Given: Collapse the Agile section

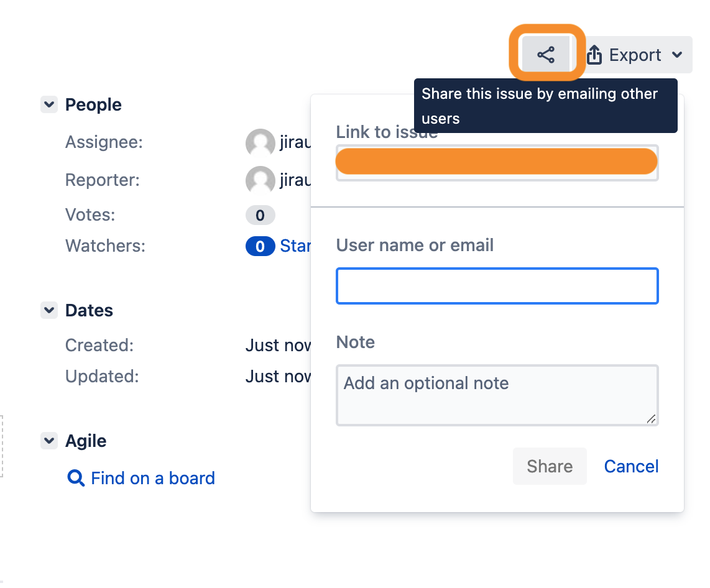Looking at the screenshot, I should tap(48, 441).
